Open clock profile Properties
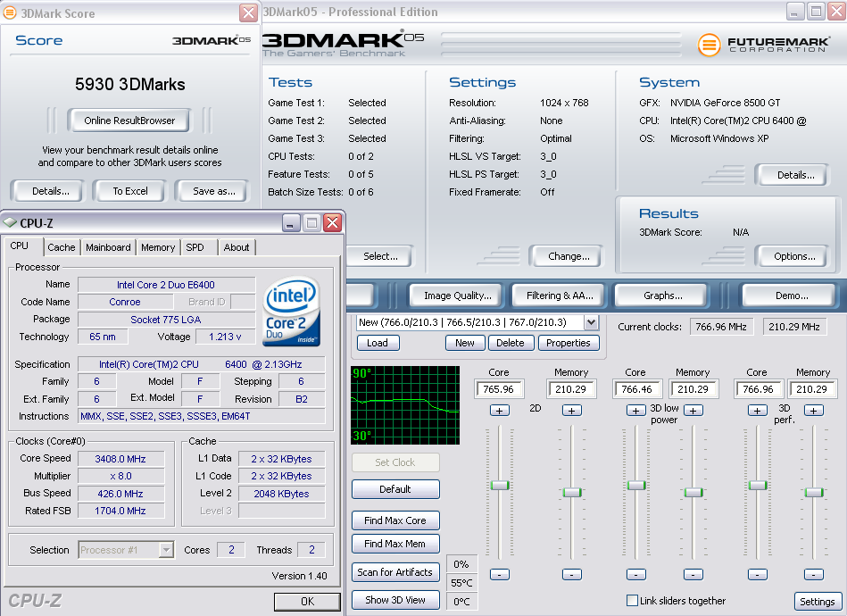The height and width of the screenshot is (616, 847). pyautogui.click(x=569, y=343)
